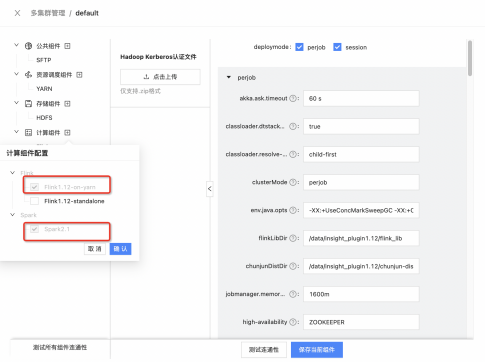Edit the high-availability ZOOKEEPER field
The image size is (485, 362).
pyautogui.click(x=361, y=322)
